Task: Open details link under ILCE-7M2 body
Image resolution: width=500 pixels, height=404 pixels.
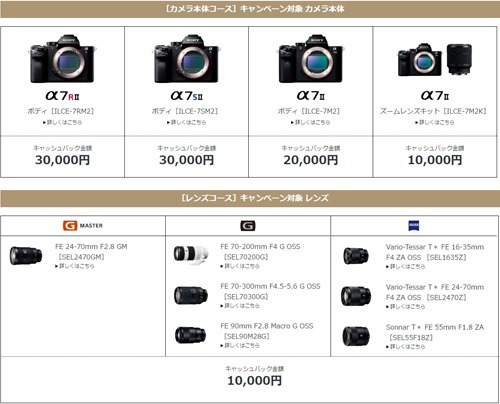Action: click(310, 122)
